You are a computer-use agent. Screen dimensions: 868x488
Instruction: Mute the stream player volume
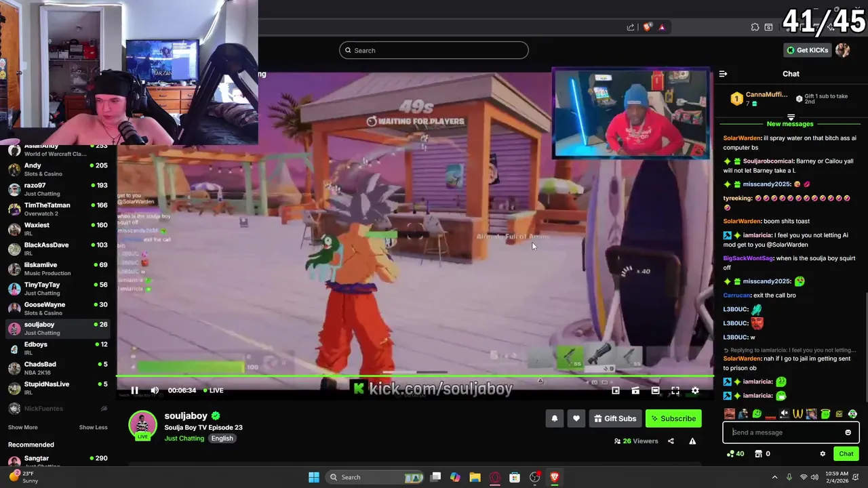(x=155, y=390)
